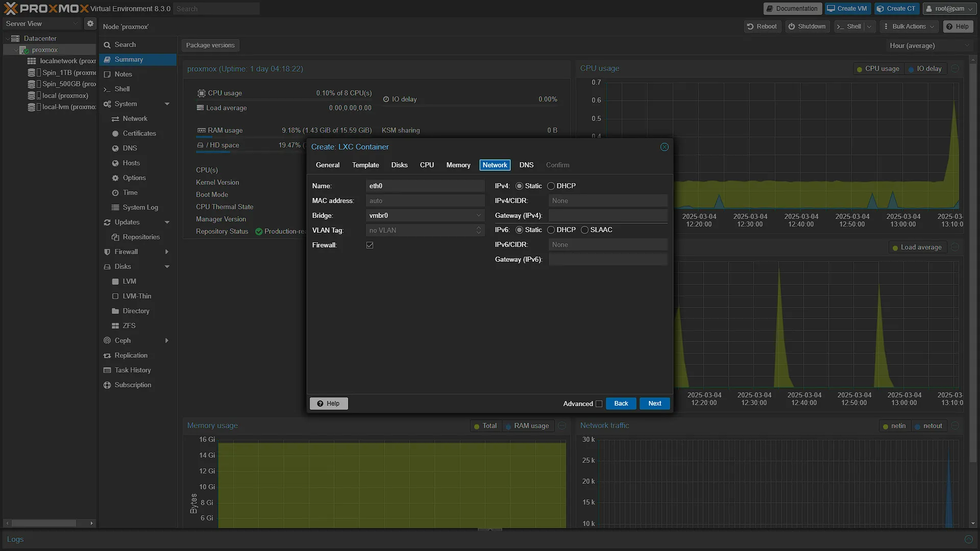Viewport: 980px width, 551px height.
Task: Click the ZFS grid icon in sidebar
Action: [115, 326]
